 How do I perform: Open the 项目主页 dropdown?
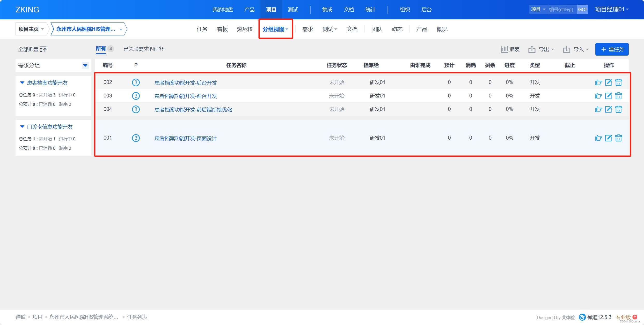(x=31, y=29)
